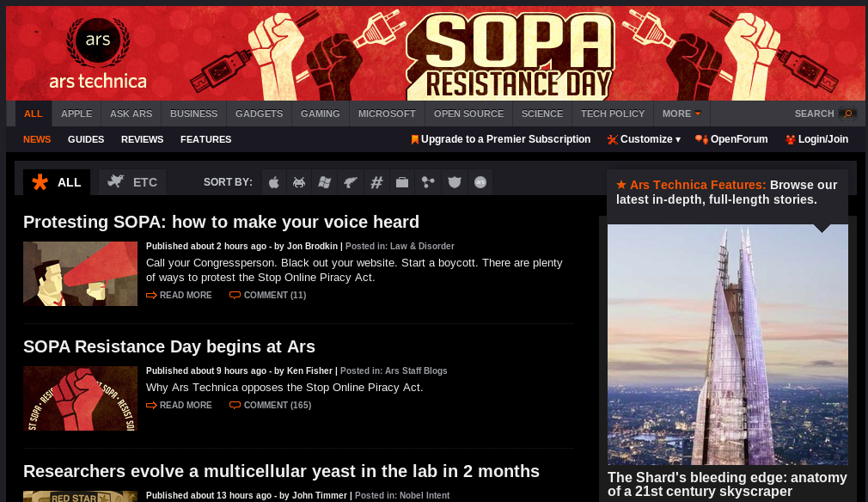Viewport: 868px width, 502px height.
Task: Click the search magnifier icon
Action: pyautogui.click(x=847, y=113)
